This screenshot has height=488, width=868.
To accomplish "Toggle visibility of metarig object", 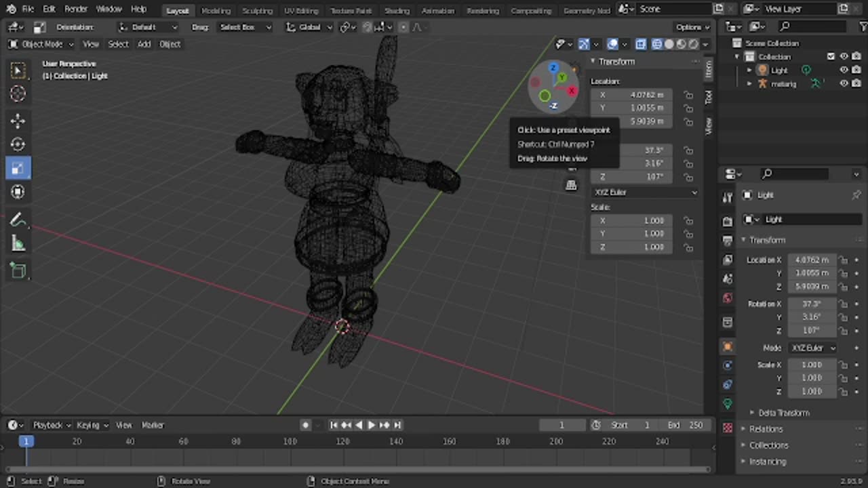I will (x=844, y=83).
